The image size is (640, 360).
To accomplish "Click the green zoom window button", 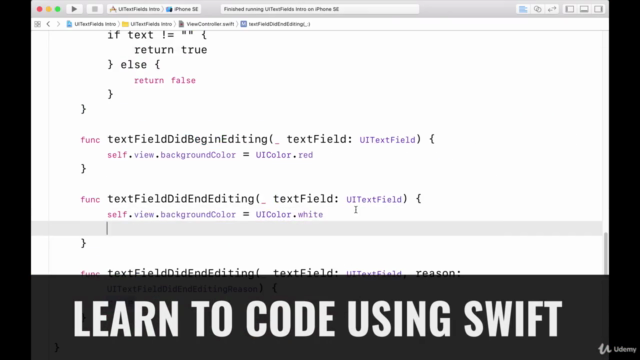I will 58,9.
